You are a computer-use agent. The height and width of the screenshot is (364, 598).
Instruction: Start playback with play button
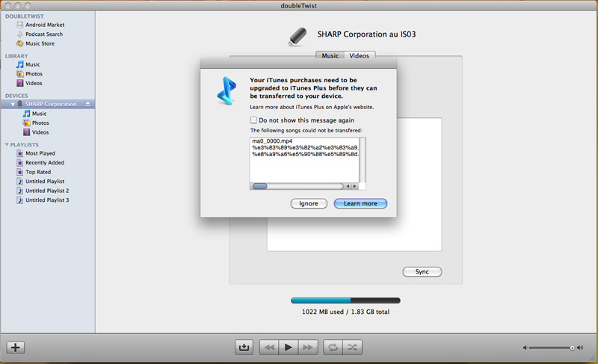[x=289, y=348]
